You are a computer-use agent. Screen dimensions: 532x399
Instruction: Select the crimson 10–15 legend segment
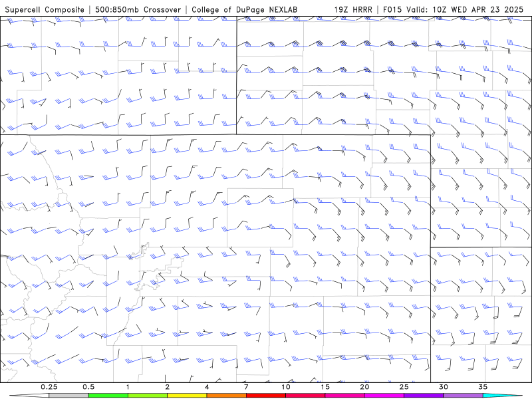(305, 396)
